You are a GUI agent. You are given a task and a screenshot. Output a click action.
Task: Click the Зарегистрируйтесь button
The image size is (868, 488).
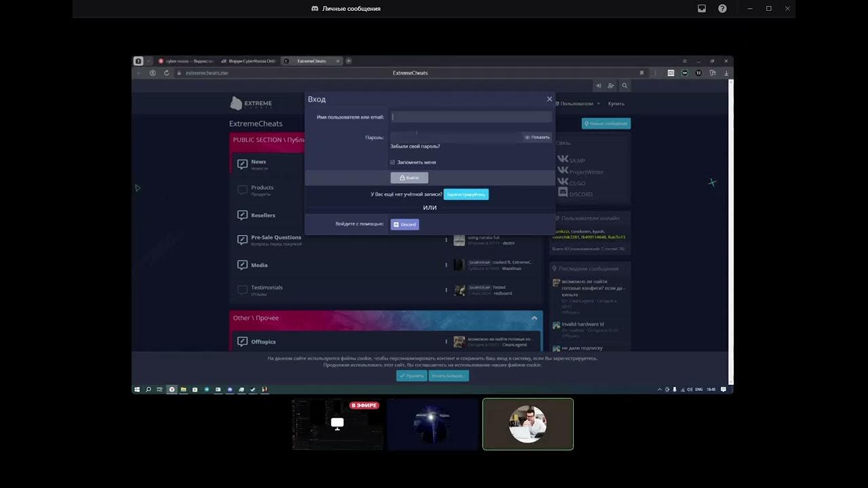(466, 194)
